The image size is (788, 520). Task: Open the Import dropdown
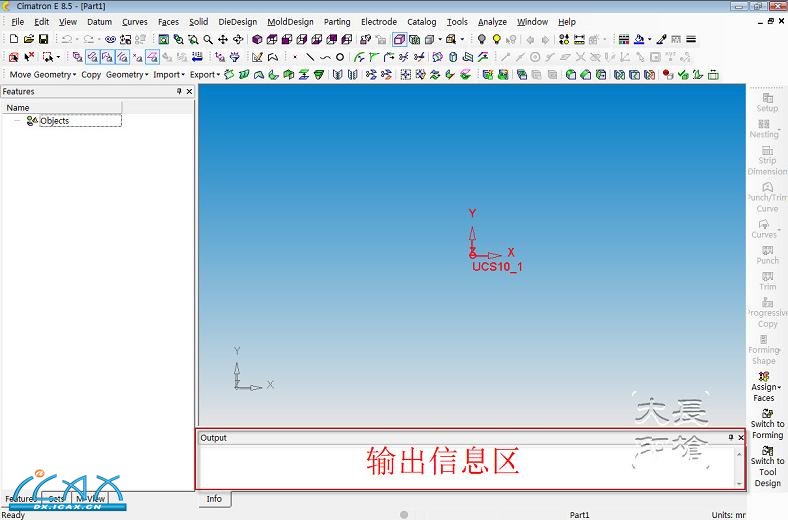click(x=169, y=74)
